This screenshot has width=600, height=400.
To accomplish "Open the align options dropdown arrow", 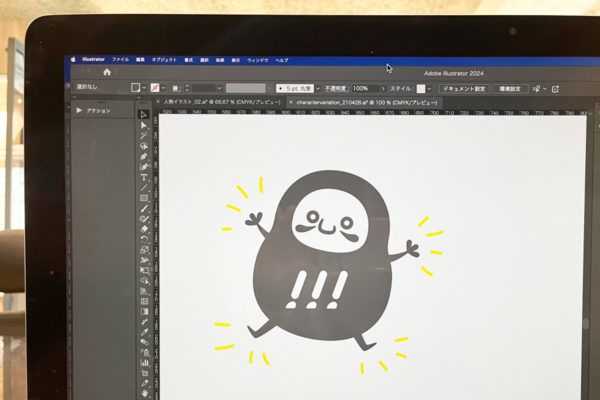I will pyautogui.click(x=545, y=89).
